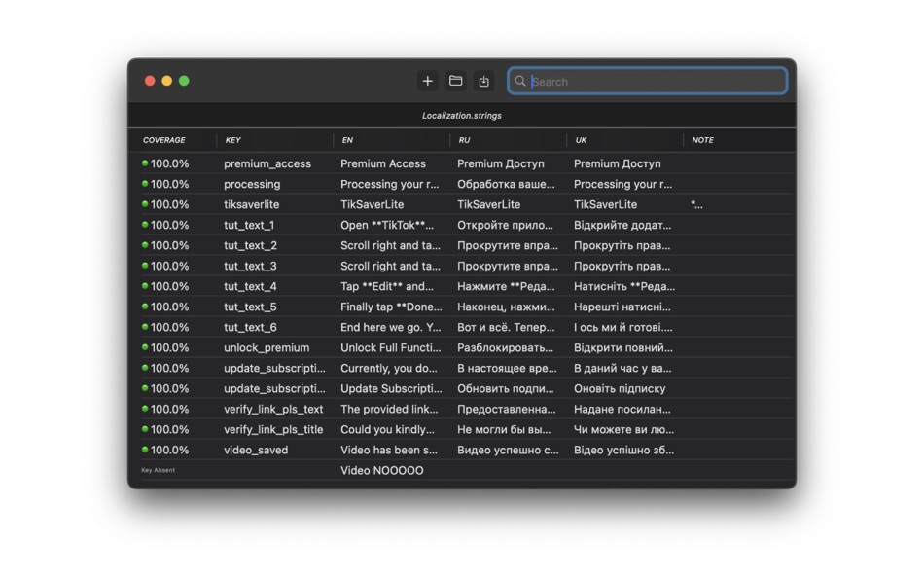Select the unlock_premium key cell
The width and height of the screenshot is (924, 578).
pyautogui.click(x=267, y=348)
